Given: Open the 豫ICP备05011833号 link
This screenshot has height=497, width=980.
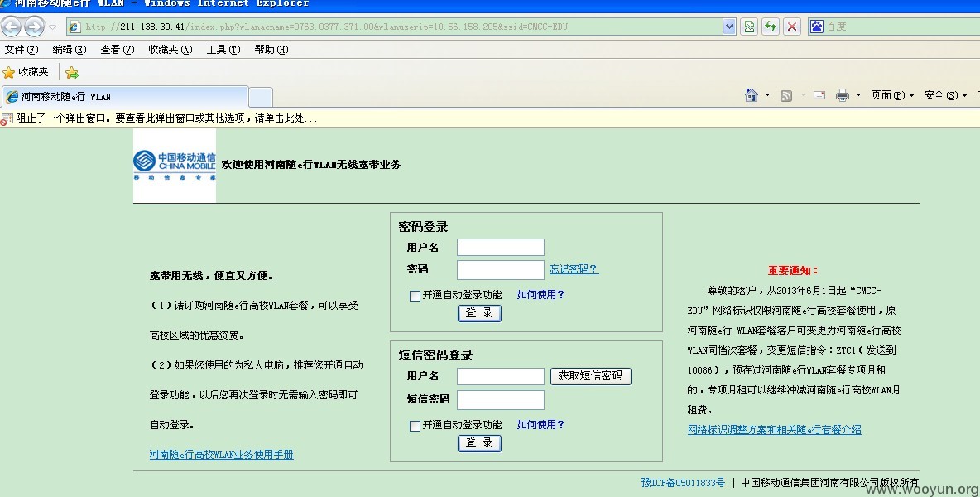Looking at the screenshot, I should (x=683, y=483).
